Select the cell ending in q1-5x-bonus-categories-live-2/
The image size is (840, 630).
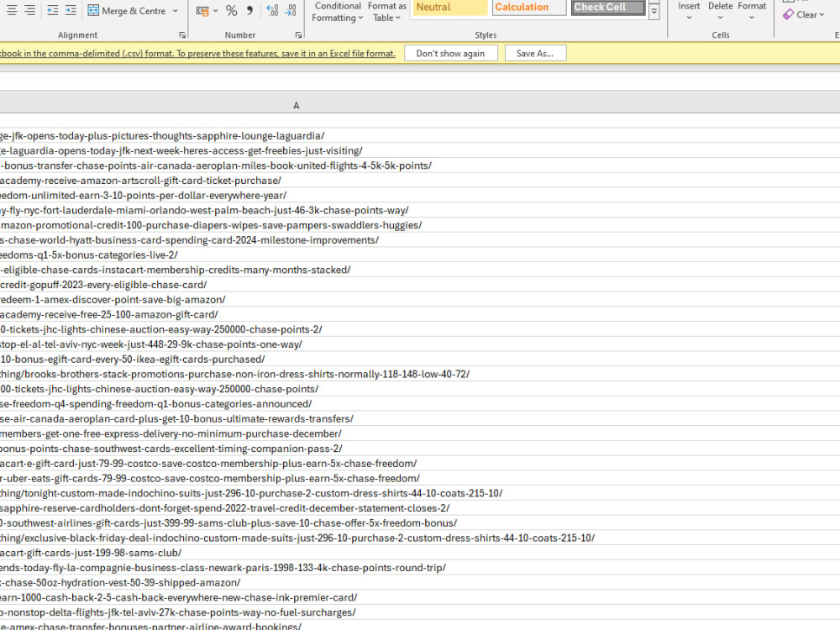420,255
